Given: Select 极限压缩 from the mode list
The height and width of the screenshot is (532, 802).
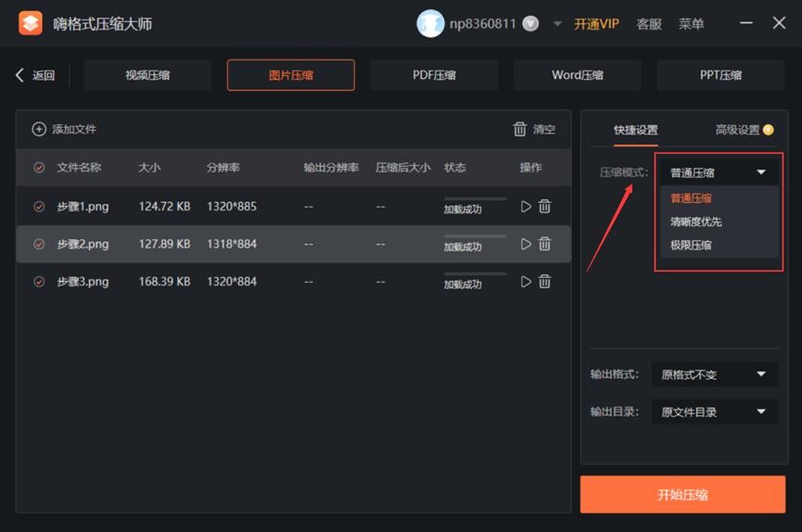Looking at the screenshot, I should 692,246.
